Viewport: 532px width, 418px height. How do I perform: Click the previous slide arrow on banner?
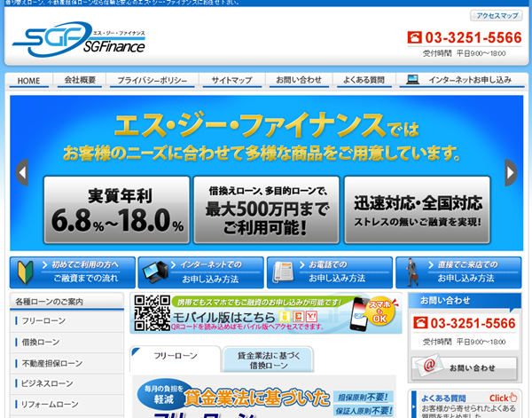coord(21,172)
